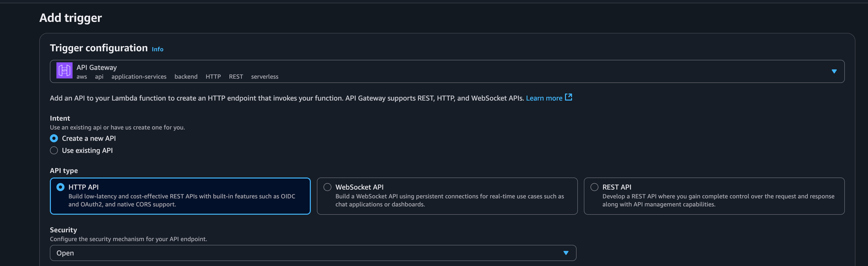
Task: Click the Open value in Security field
Action: (x=65, y=253)
